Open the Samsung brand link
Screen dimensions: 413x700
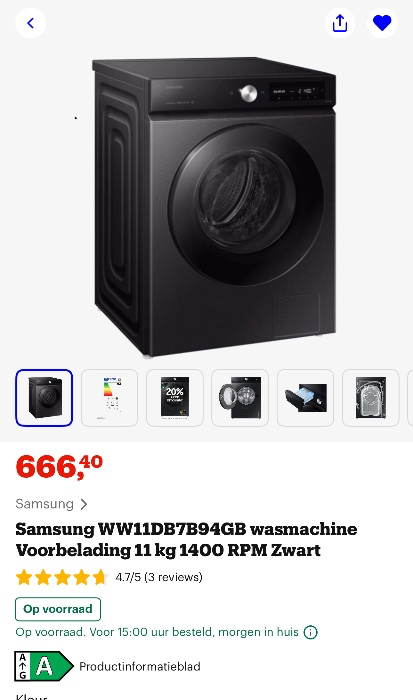pyautogui.click(x=45, y=504)
